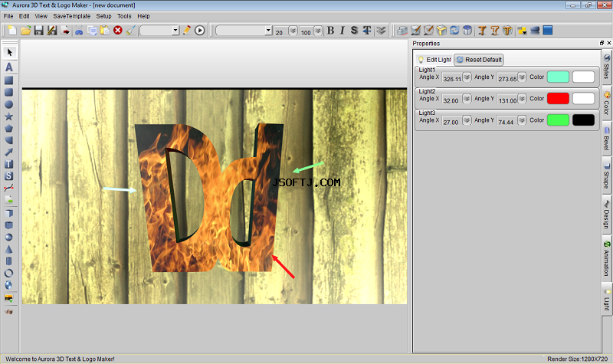Play the animation preview
The image size is (613, 364).
200,30
